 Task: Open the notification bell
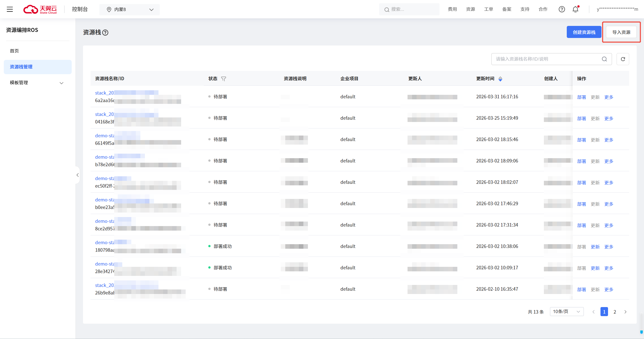(575, 9)
